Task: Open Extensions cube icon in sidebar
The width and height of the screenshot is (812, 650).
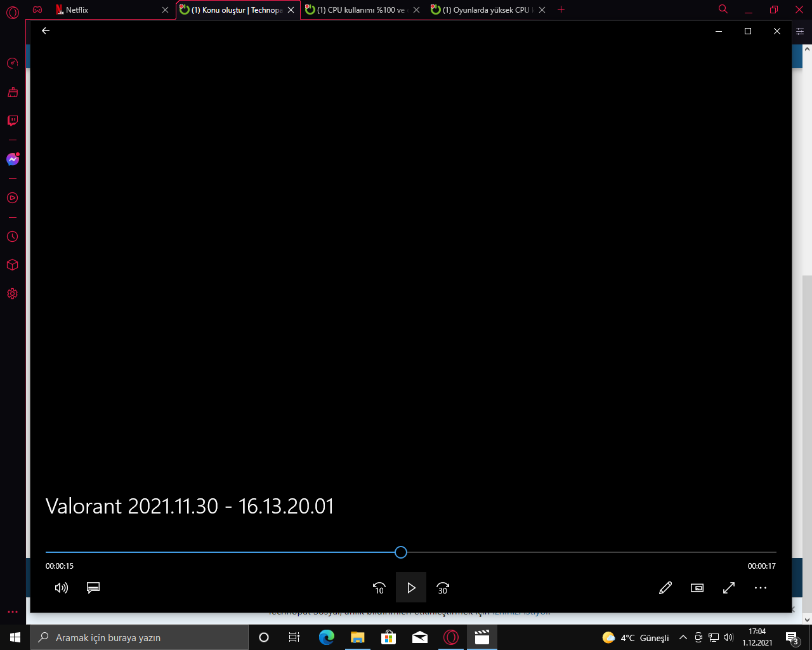Action: click(x=12, y=265)
